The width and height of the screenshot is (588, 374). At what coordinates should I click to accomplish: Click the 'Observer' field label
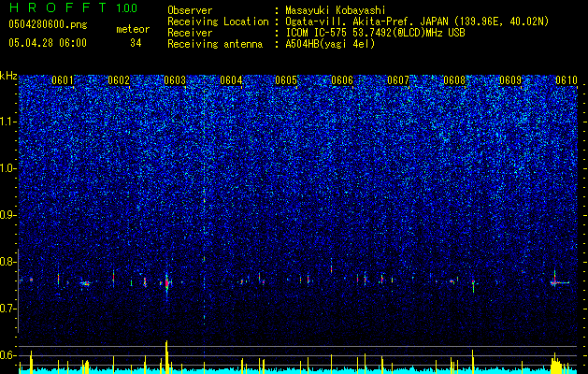click(x=190, y=10)
